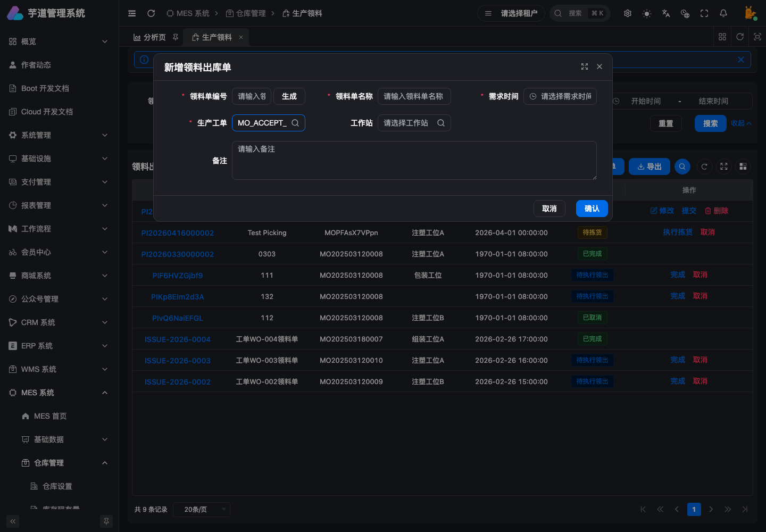766x532 pixels.
Task: Click the 重置 button
Action: click(x=666, y=123)
